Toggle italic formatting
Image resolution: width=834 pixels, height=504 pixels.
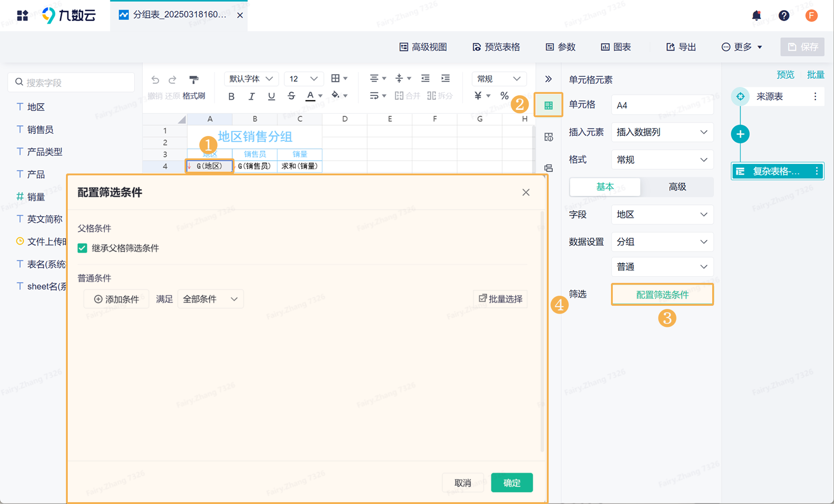point(251,96)
